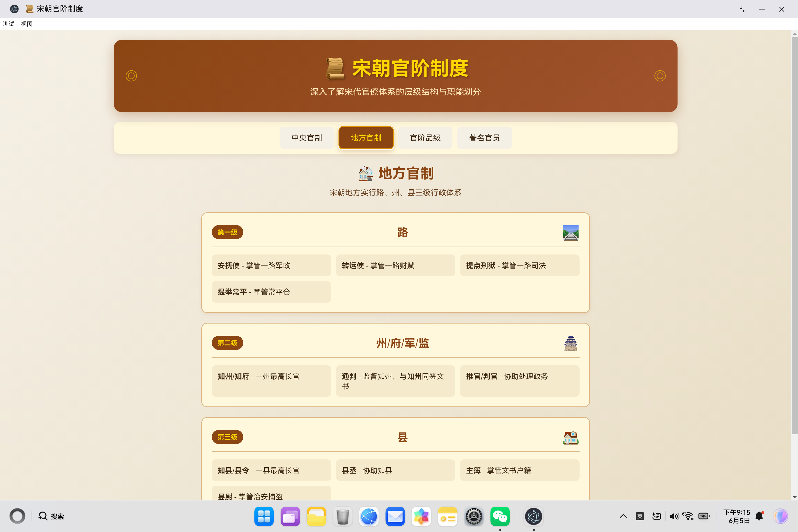
Task: Open the clock showing 下午9:15
Action: click(x=736, y=516)
